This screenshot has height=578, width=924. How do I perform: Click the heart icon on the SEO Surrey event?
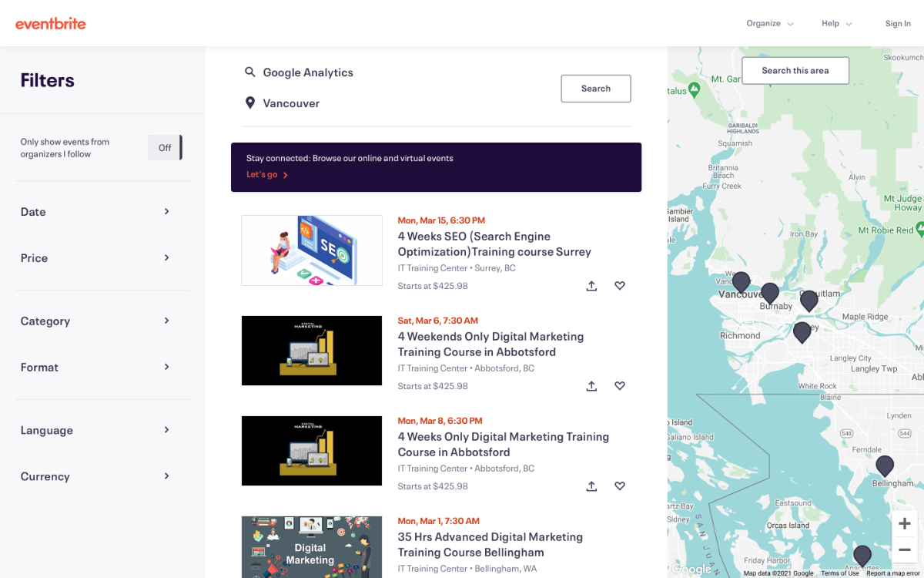pos(620,285)
